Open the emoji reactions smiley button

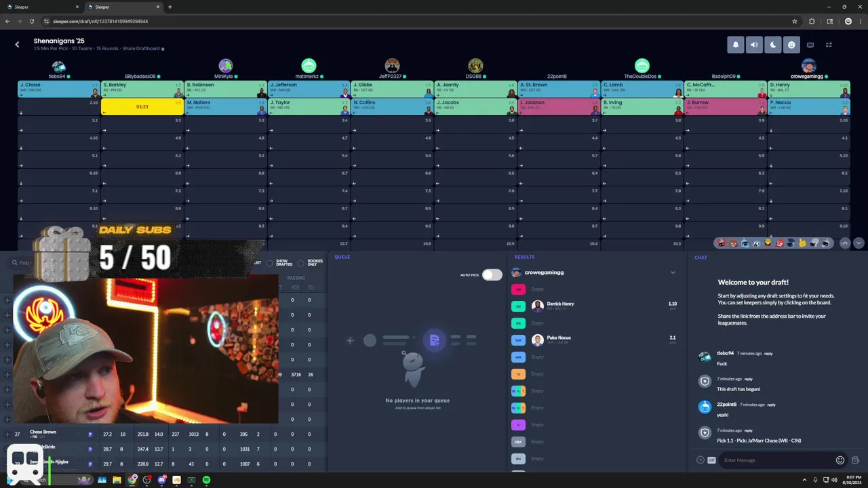pos(791,45)
